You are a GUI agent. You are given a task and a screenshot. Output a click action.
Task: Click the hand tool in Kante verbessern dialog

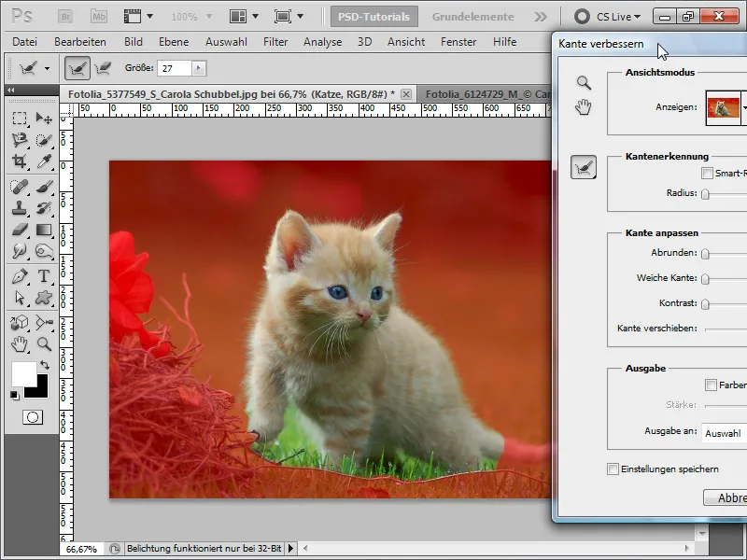tap(583, 106)
